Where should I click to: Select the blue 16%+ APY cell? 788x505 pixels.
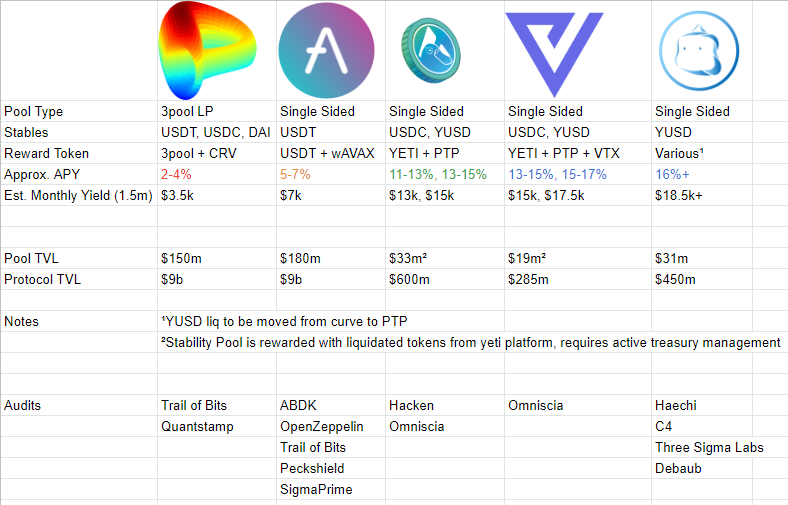[x=673, y=174]
